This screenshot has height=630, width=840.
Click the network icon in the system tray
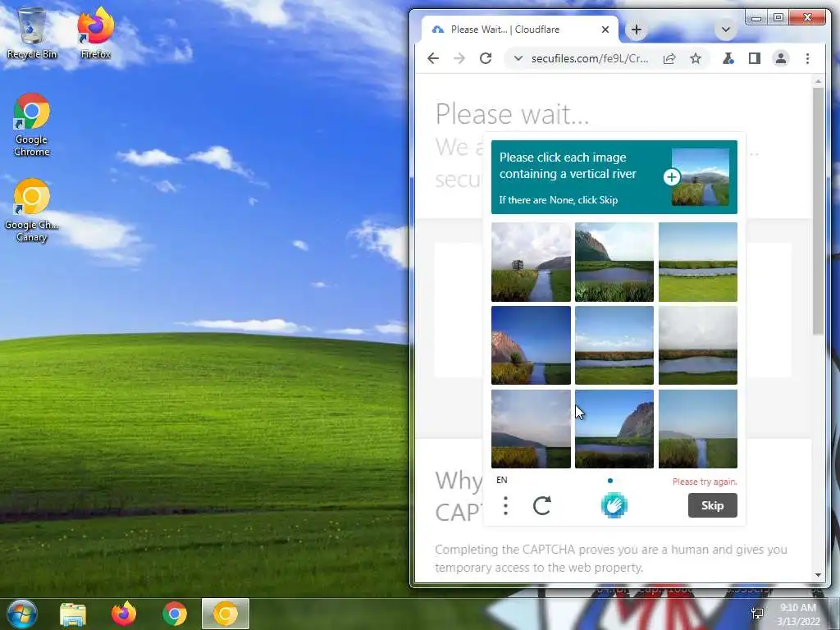point(757,614)
